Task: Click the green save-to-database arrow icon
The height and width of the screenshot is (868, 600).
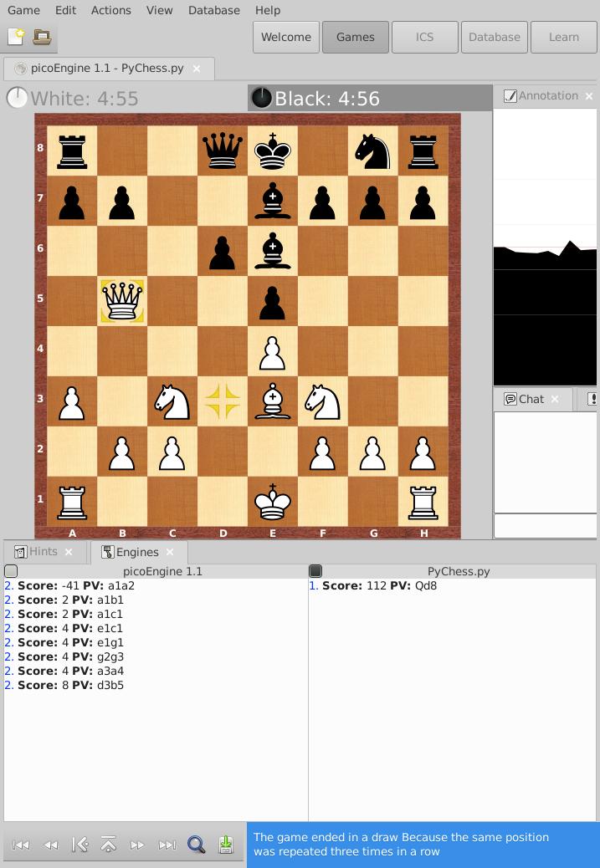Action: coord(226,845)
